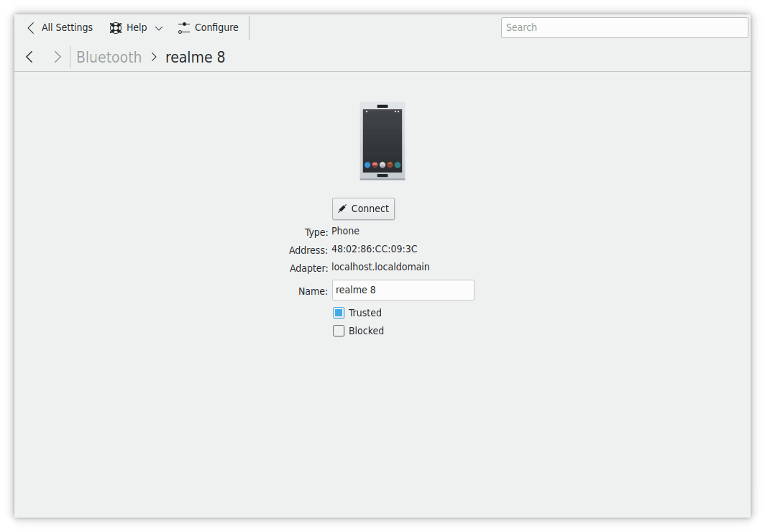This screenshot has width=765, height=532.
Task: Click the phone device image
Action: pyautogui.click(x=382, y=141)
